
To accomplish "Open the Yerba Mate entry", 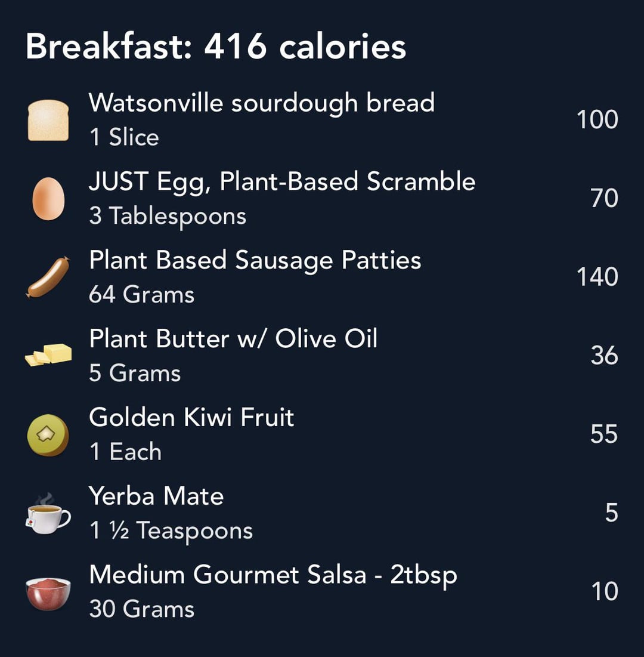I will point(322,513).
